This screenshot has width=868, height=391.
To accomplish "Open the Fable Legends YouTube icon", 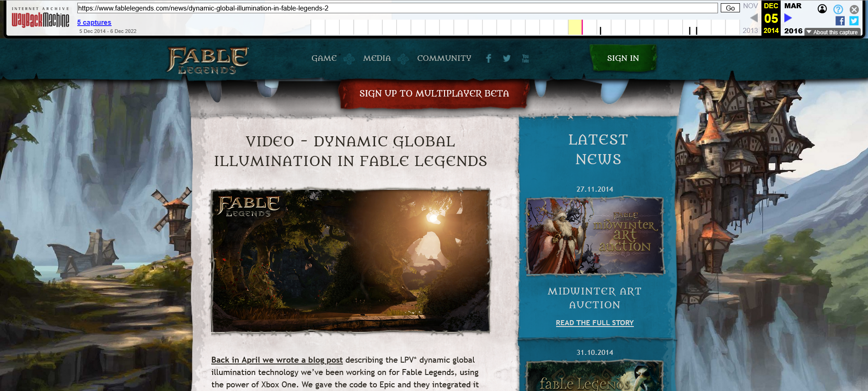I will coord(525,59).
